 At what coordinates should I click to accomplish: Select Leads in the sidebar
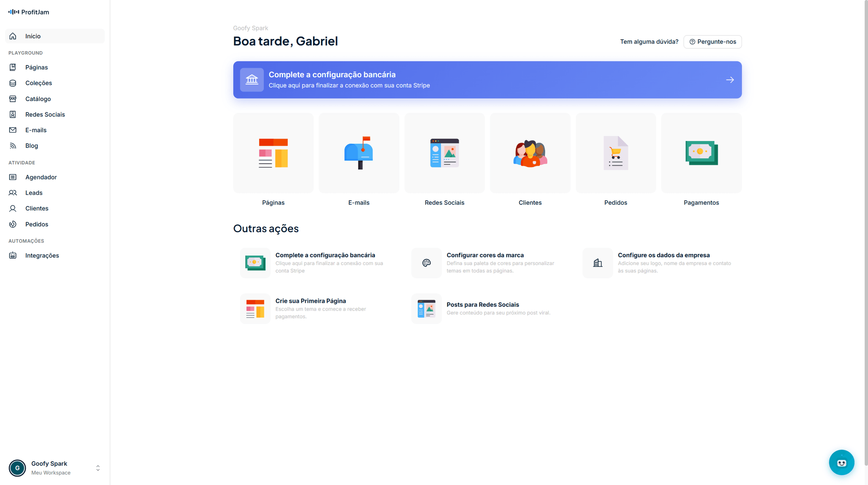click(x=55, y=193)
